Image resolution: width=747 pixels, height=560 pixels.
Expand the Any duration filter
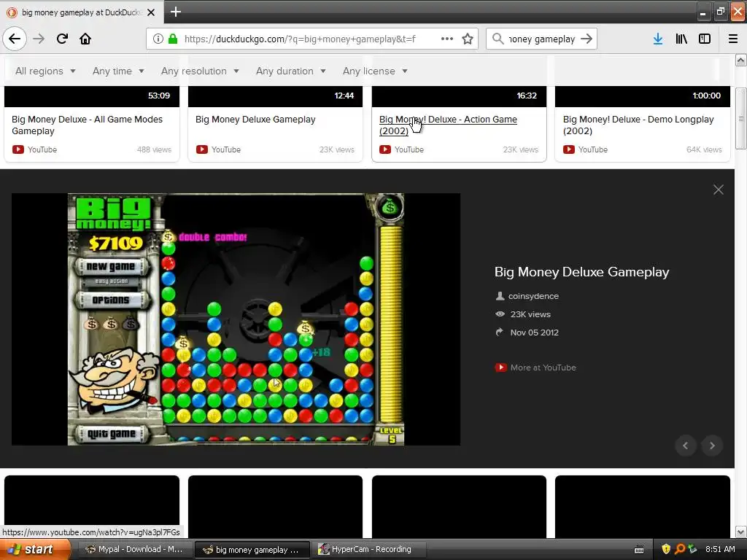291,71
